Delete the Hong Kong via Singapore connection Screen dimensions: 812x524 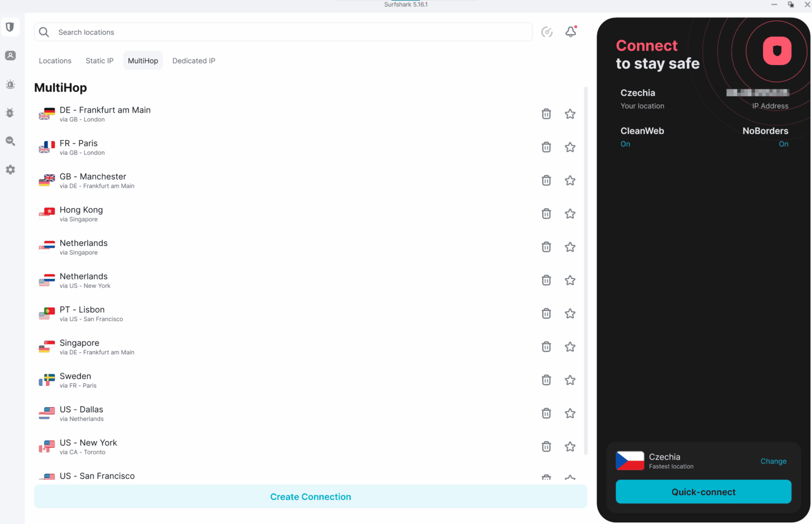point(546,214)
